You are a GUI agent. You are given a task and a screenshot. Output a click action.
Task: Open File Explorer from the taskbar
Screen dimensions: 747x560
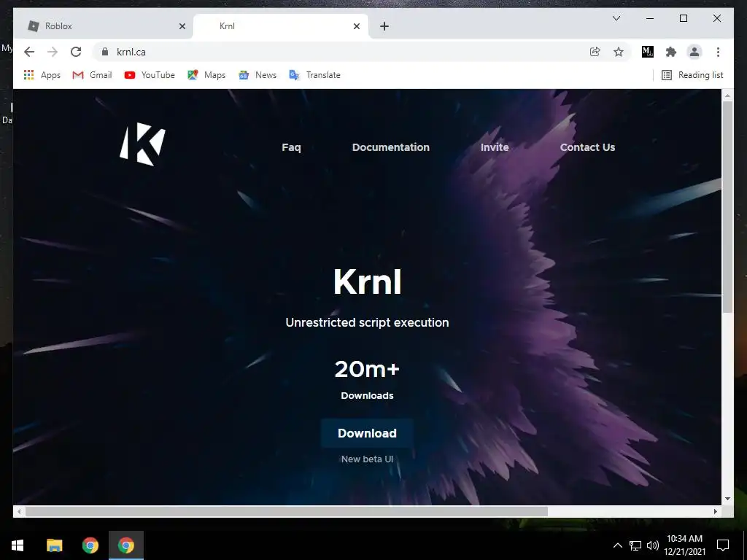(x=54, y=545)
